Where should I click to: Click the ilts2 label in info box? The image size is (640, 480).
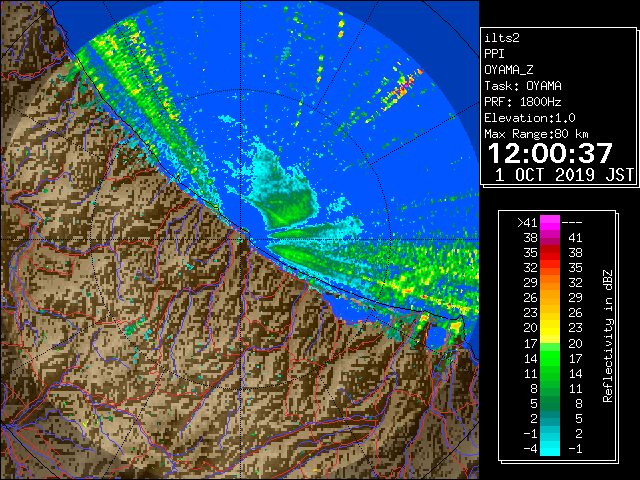tap(502, 38)
